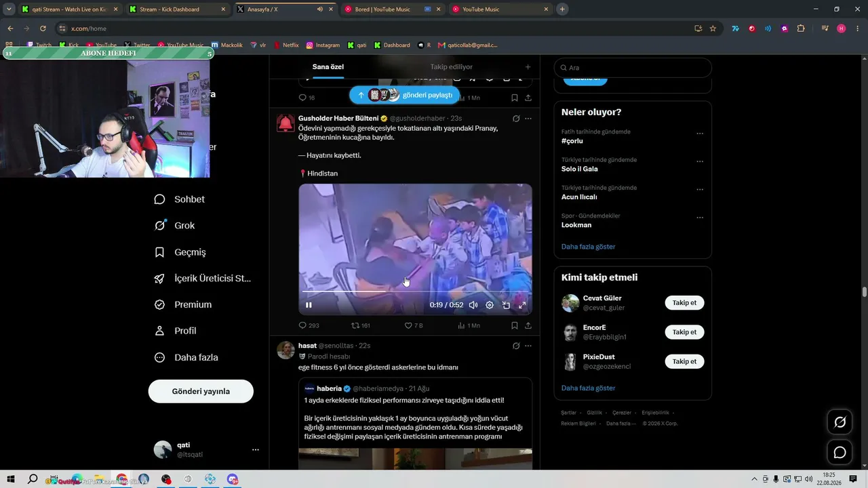Switch to 'qati Stream - Watch Live' browser tab

pyautogui.click(x=71, y=9)
